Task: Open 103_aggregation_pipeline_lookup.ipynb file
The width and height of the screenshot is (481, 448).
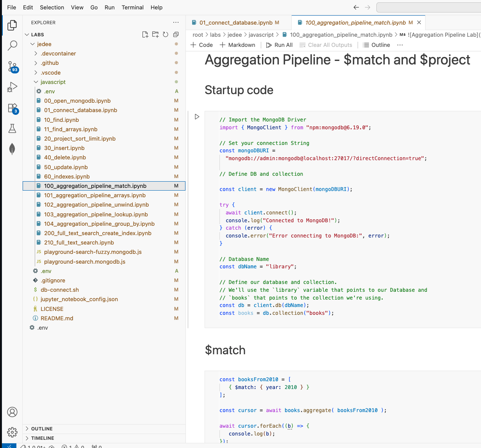Action: tap(96, 214)
